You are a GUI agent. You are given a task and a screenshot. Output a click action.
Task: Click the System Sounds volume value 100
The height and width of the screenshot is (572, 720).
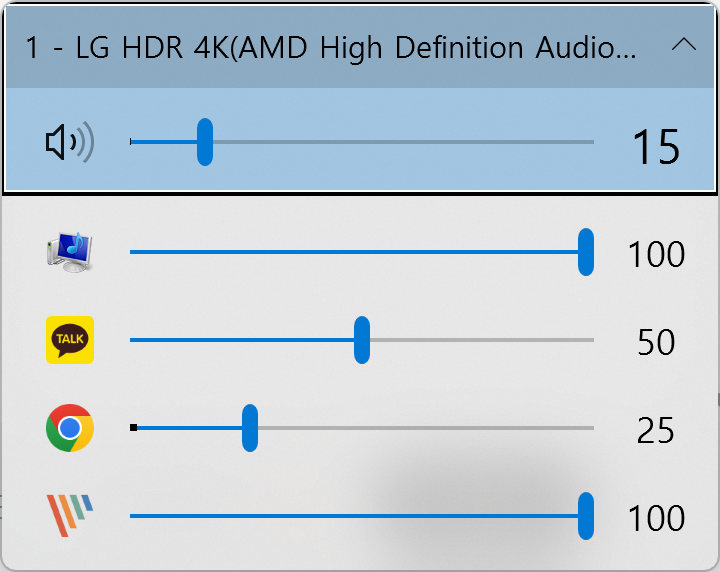(656, 254)
